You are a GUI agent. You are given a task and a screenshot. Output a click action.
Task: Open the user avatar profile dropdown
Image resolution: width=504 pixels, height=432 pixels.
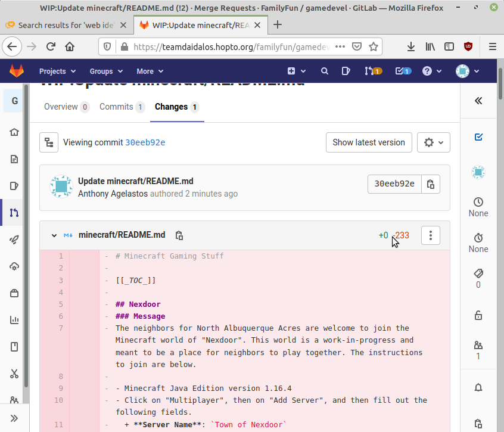point(467,71)
